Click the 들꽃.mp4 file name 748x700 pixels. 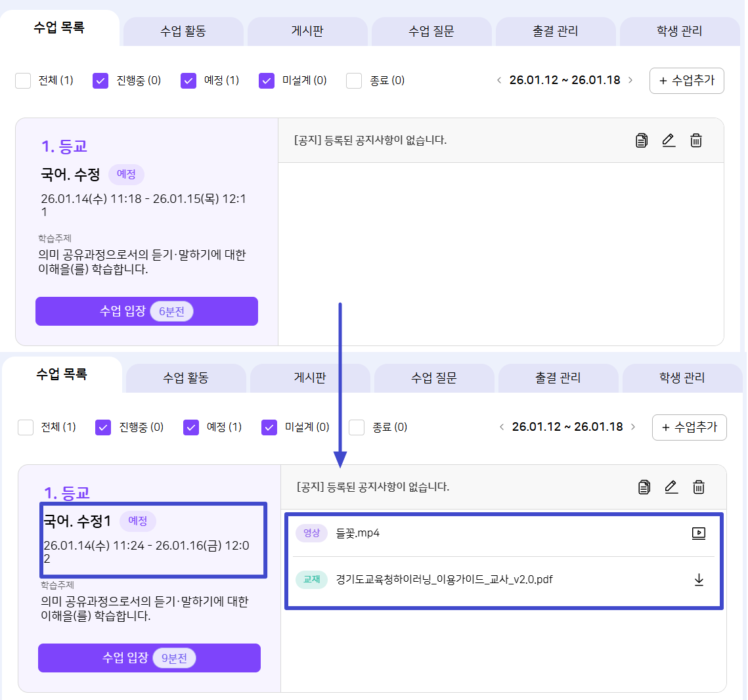pos(357,533)
